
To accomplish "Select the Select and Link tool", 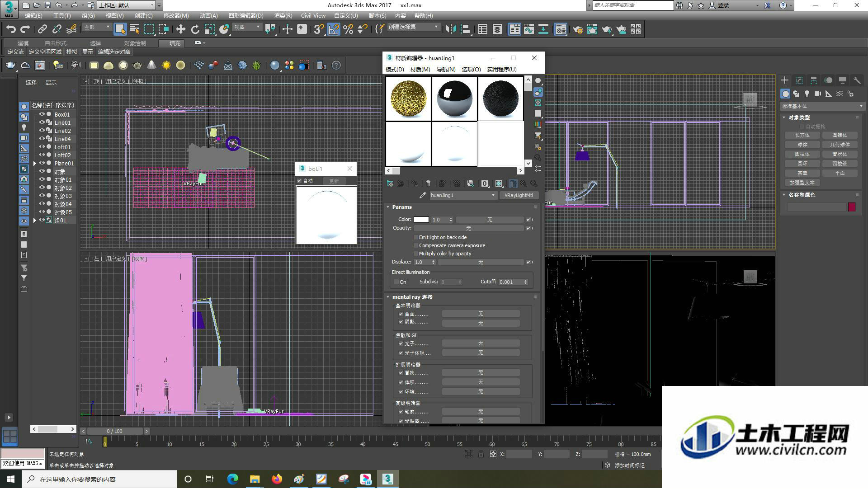I will (42, 29).
